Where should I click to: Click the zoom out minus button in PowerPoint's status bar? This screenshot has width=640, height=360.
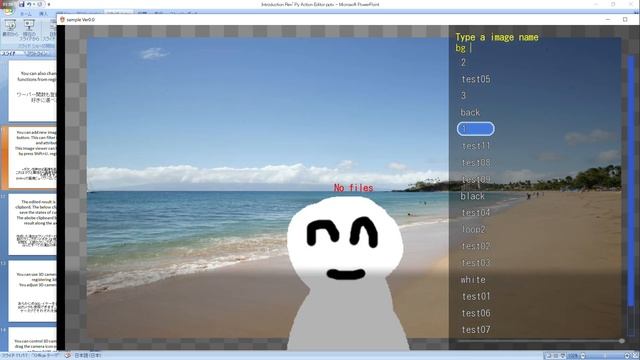583,356
